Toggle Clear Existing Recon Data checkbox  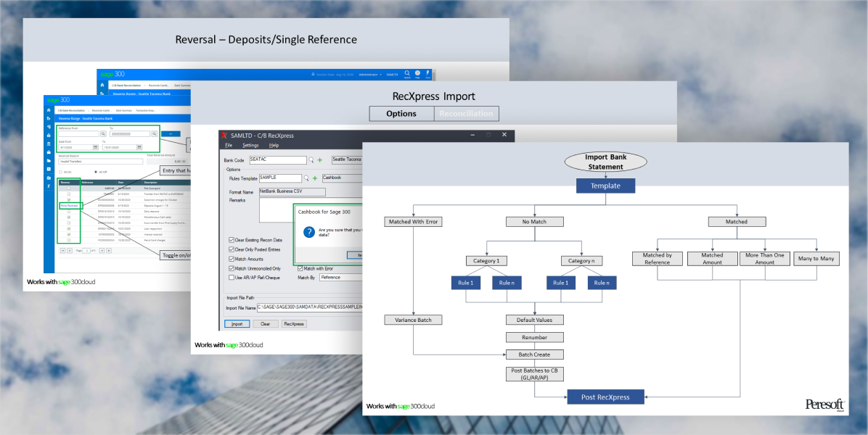(232, 240)
